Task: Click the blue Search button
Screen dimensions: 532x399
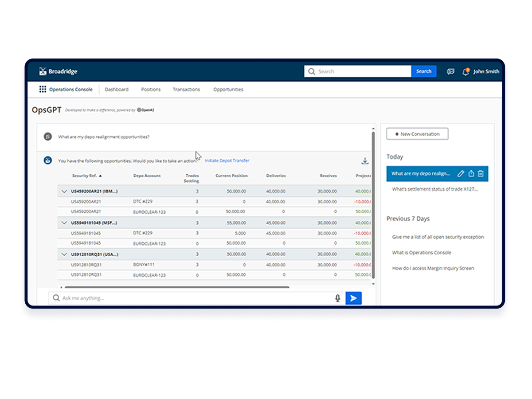Action: [x=424, y=71]
